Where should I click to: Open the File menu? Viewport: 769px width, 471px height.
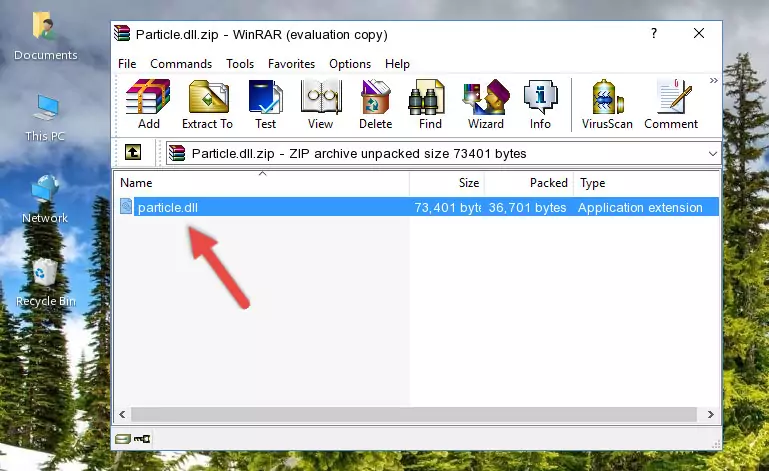tap(127, 64)
